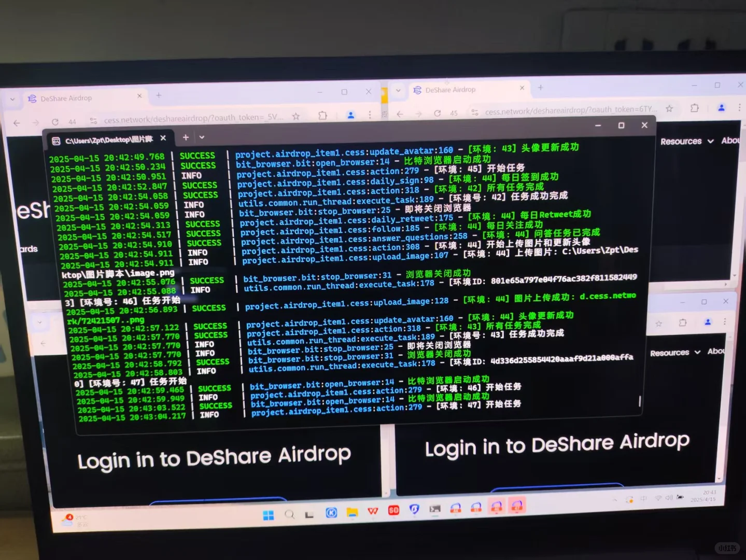Open Windows Search from the taskbar

[x=289, y=513]
